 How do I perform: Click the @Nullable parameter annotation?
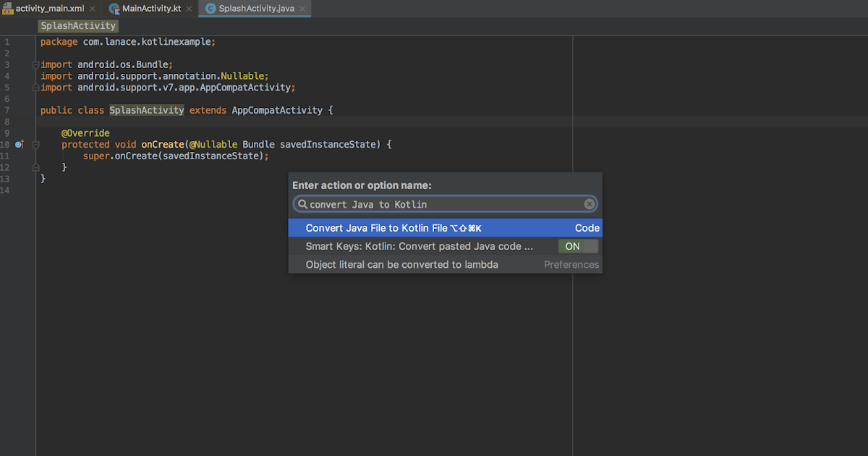213,145
